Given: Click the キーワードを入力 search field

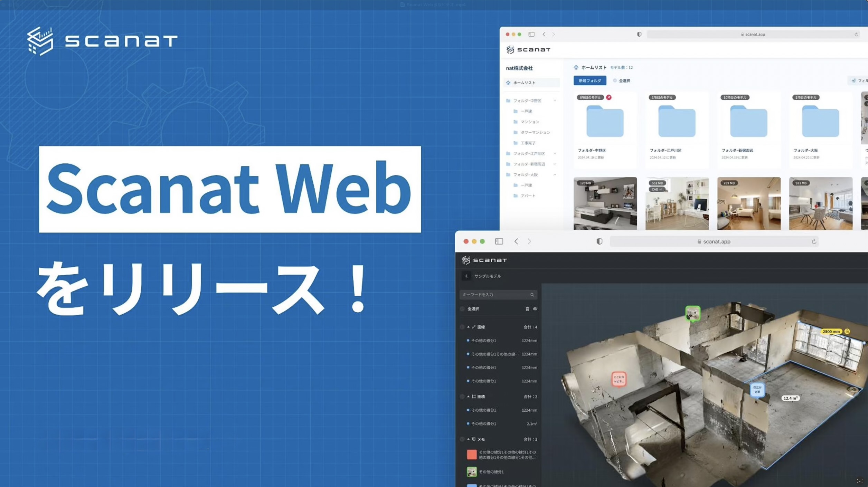Looking at the screenshot, I should pos(494,295).
